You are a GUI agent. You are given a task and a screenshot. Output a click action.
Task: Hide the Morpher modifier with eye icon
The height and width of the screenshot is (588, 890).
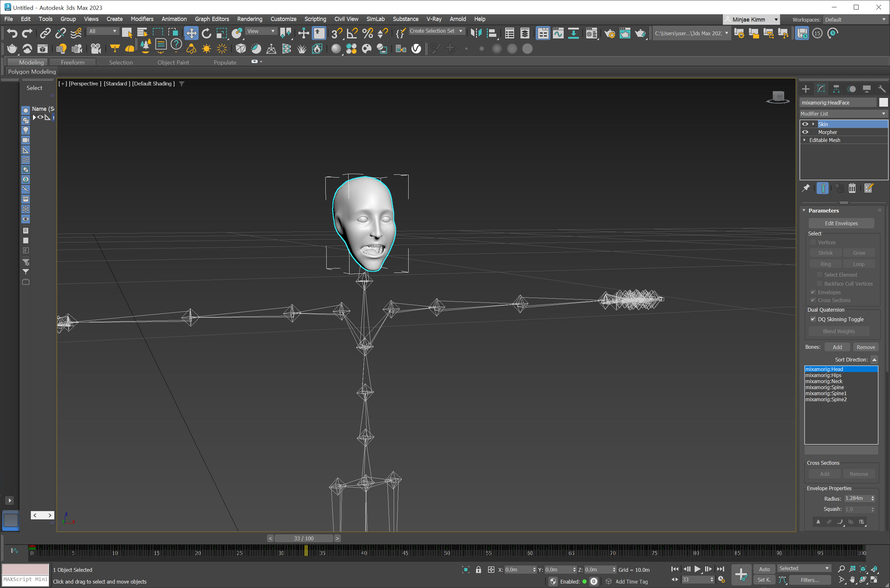click(805, 132)
